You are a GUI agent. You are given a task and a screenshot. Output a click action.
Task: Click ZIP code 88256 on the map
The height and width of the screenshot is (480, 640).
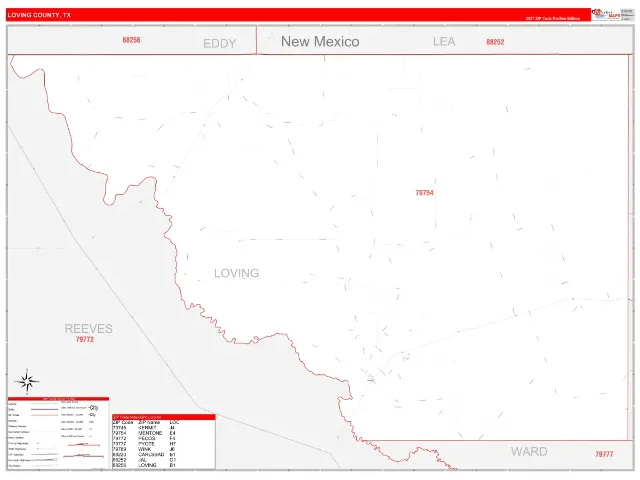tap(131, 40)
